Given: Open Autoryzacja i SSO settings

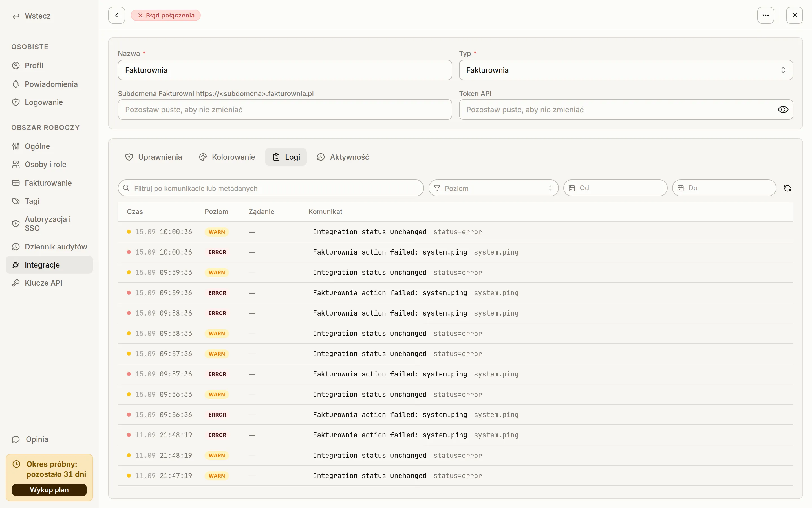Looking at the screenshot, I should [49, 224].
